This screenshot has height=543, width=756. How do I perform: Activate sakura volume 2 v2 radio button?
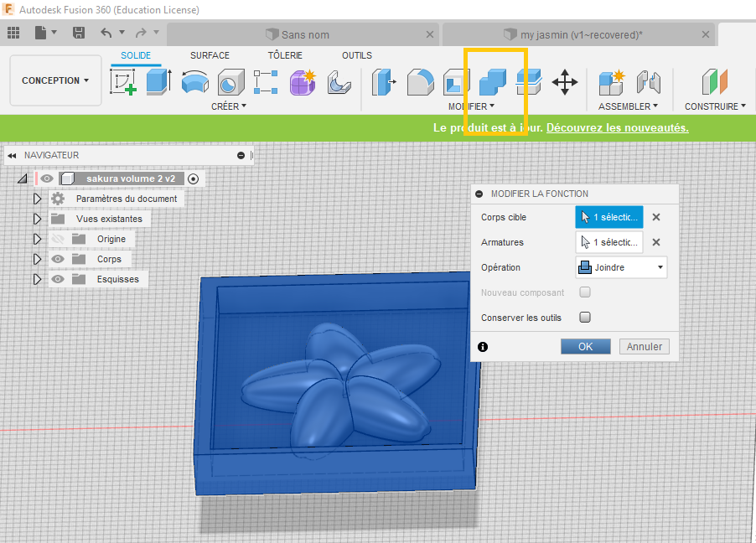coord(193,179)
